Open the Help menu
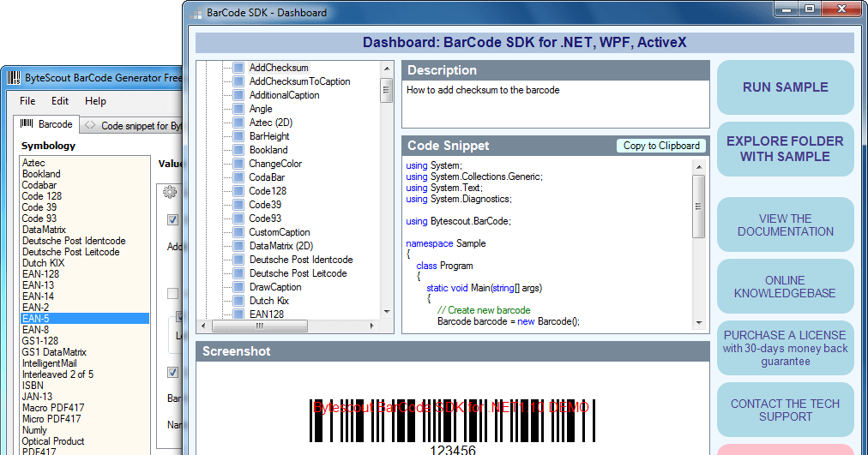This screenshot has width=868, height=455. coord(95,101)
